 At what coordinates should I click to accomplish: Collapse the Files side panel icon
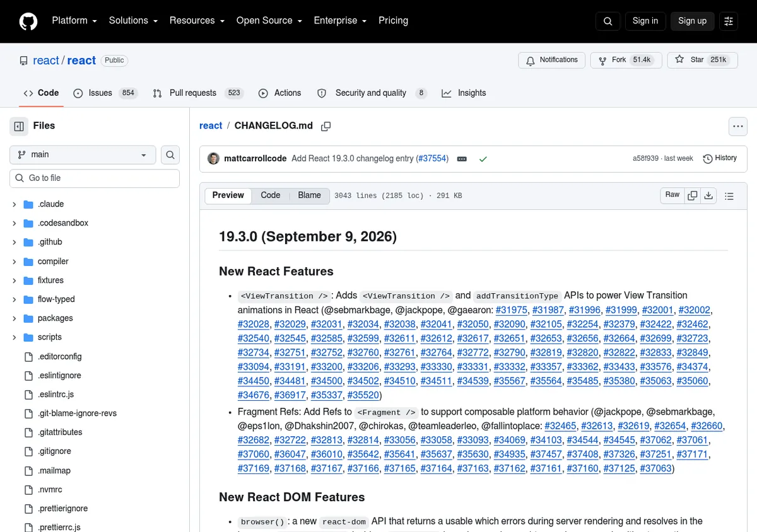coord(19,126)
